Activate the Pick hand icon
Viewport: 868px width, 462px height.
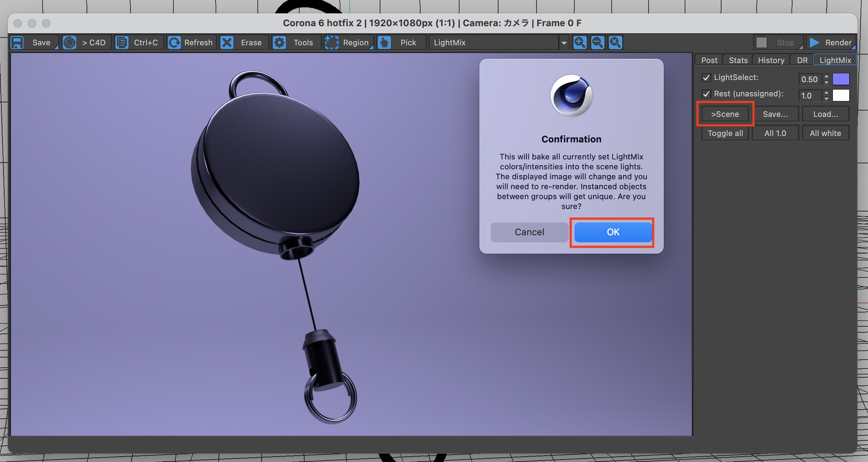(384, 43)
